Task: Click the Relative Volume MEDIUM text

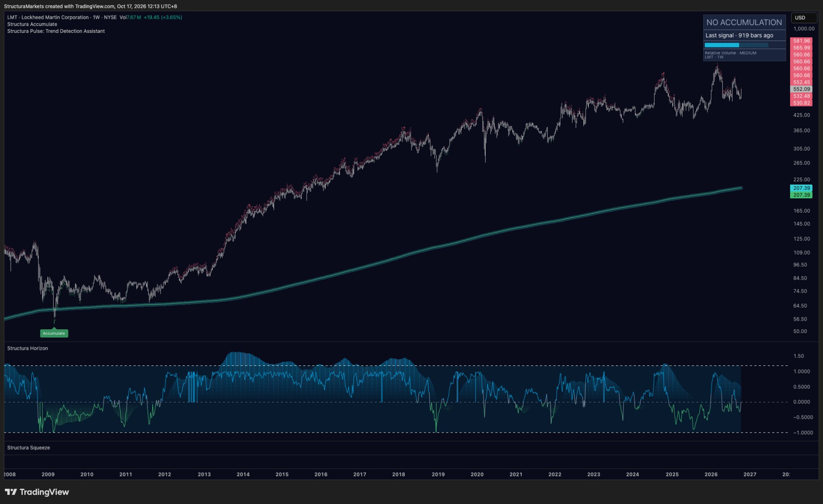Action: click(x=730, y=53)
